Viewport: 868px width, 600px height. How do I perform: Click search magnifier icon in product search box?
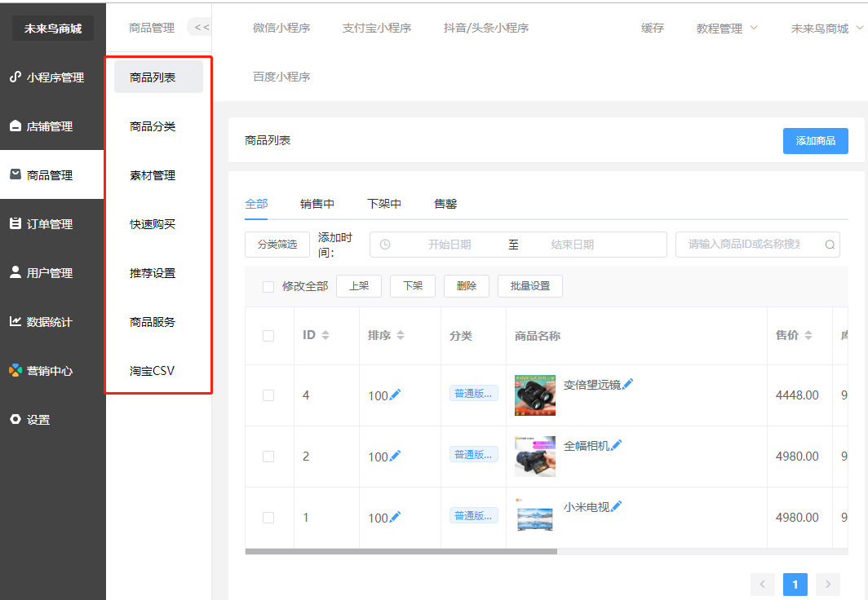(830, 245)
